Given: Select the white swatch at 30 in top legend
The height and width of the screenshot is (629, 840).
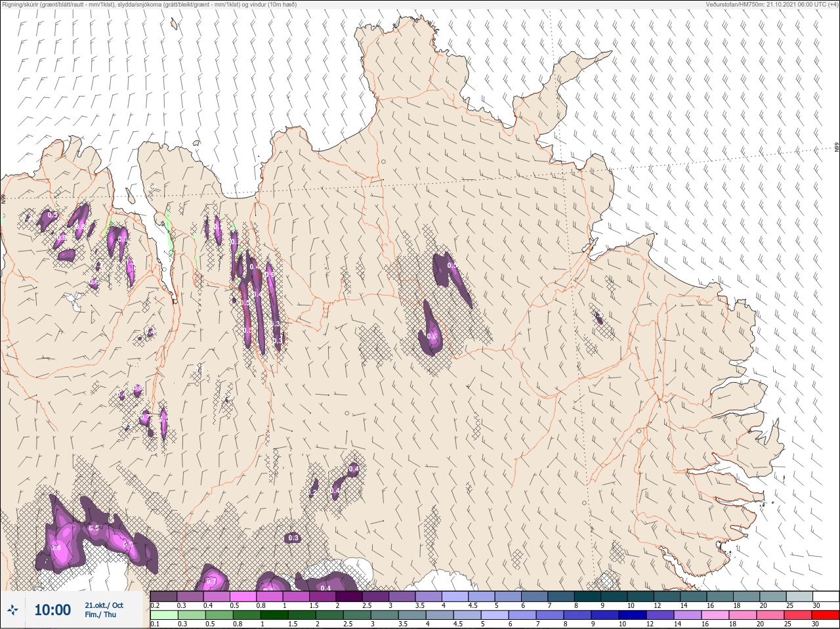Looking at the screenshot, I should point(826,596).
